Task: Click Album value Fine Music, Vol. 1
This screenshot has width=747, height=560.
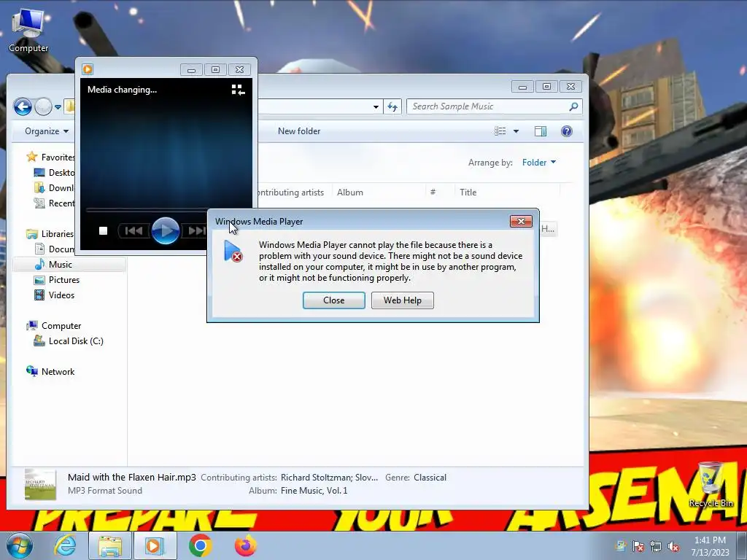Action: (x=314, y=491)
